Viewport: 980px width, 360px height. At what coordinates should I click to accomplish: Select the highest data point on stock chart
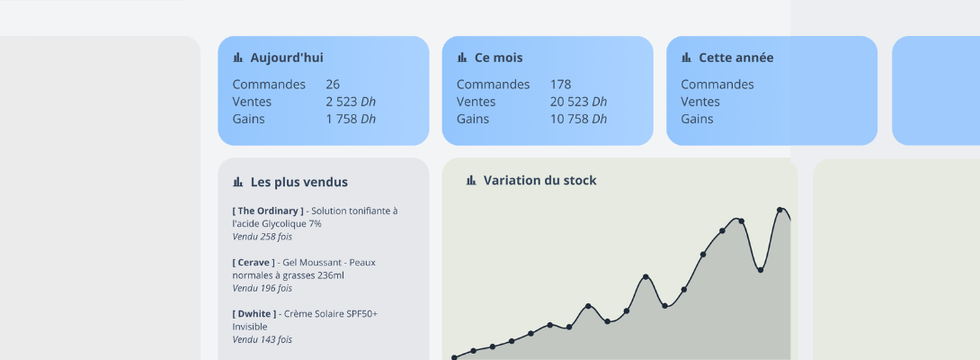coord(780,210)
